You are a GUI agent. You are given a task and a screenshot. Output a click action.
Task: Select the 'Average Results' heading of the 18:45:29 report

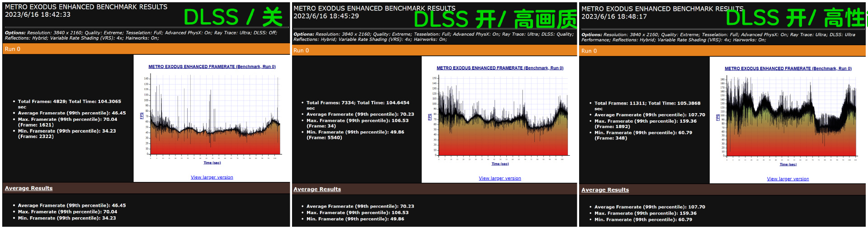(317, 189)
